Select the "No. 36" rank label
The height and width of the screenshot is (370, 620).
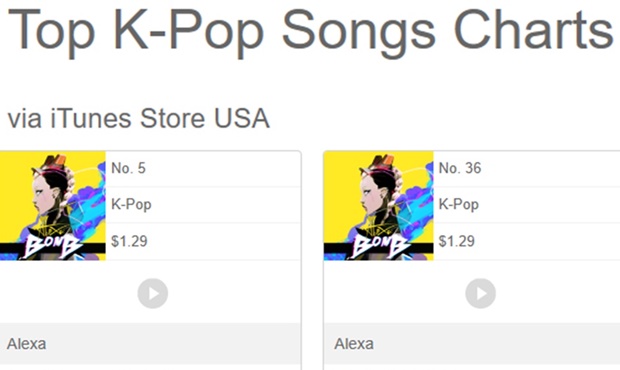coord(460,168)
